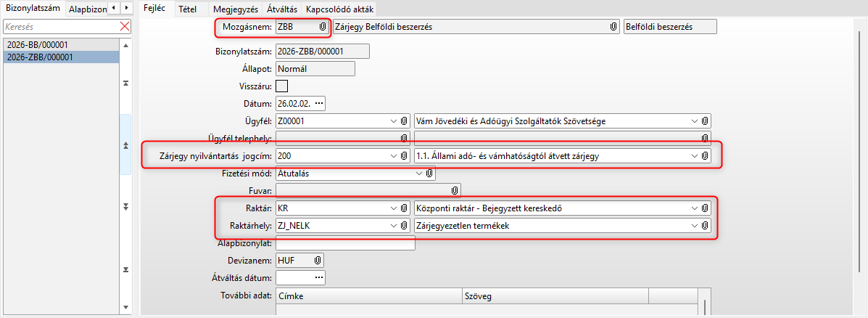The width and height of the screenshot is (868, 318).
Task: Click the Címke column header
Action: tap(368, 295)
